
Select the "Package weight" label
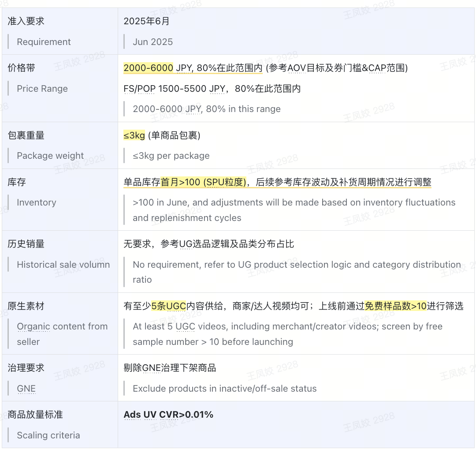(50, 156)
